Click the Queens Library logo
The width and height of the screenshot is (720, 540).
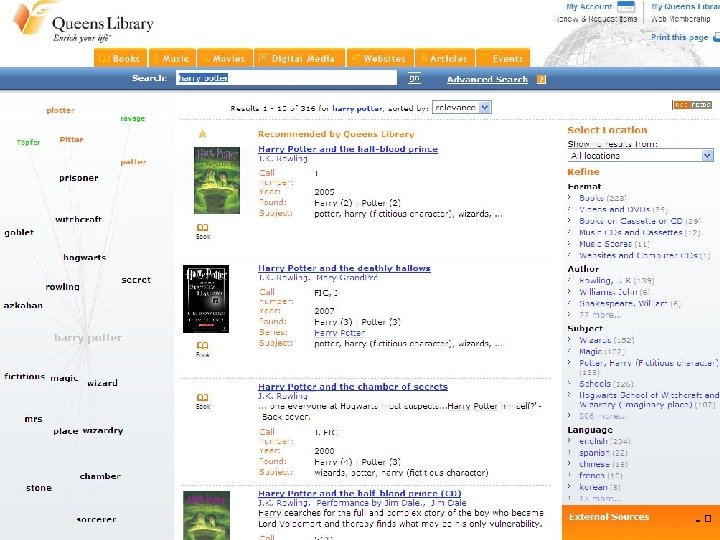coord(84,22)
